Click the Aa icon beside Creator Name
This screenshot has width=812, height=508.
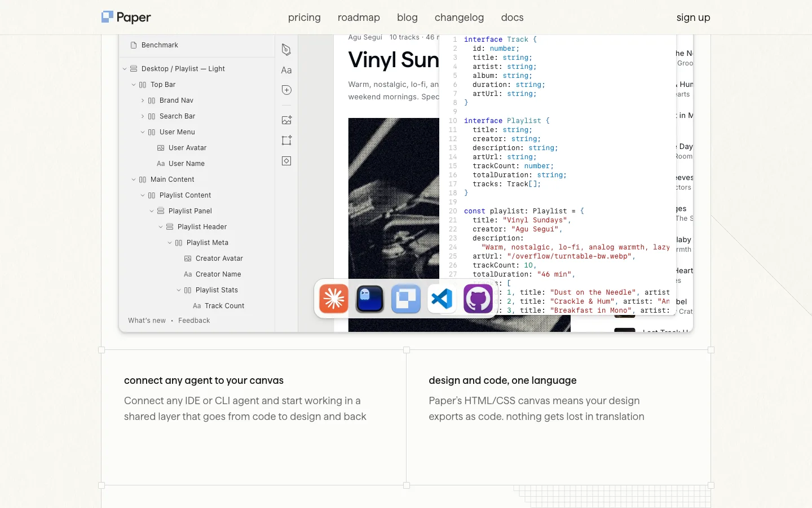188,274
